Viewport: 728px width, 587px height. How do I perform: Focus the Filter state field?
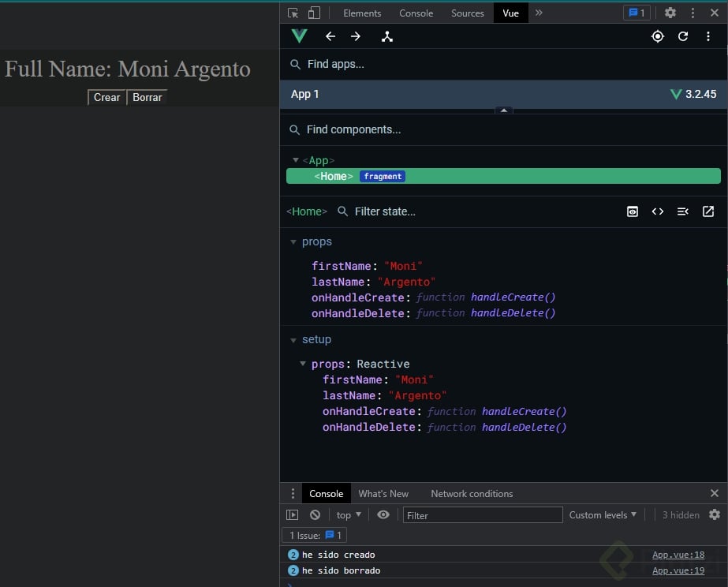click(478, 211)
